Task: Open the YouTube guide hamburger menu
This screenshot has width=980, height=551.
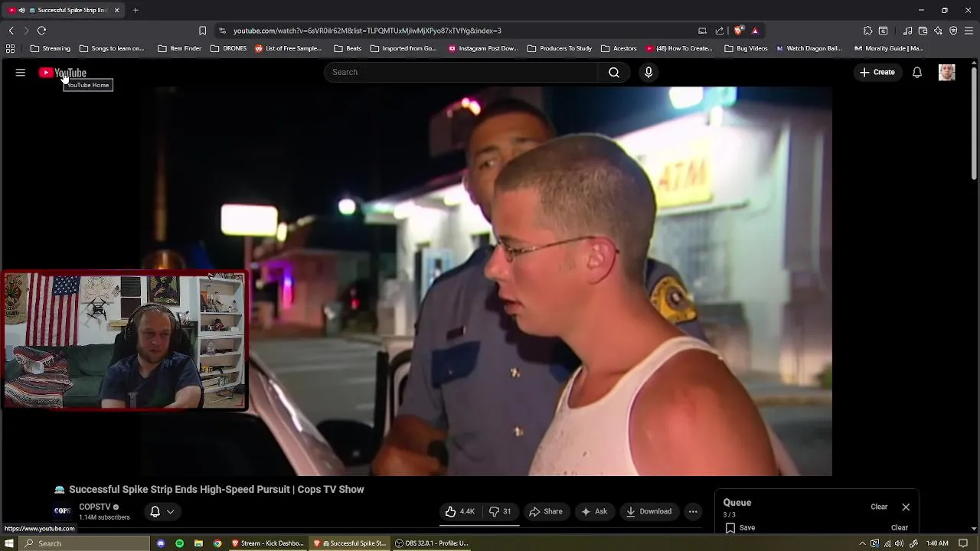Action: 21,73
